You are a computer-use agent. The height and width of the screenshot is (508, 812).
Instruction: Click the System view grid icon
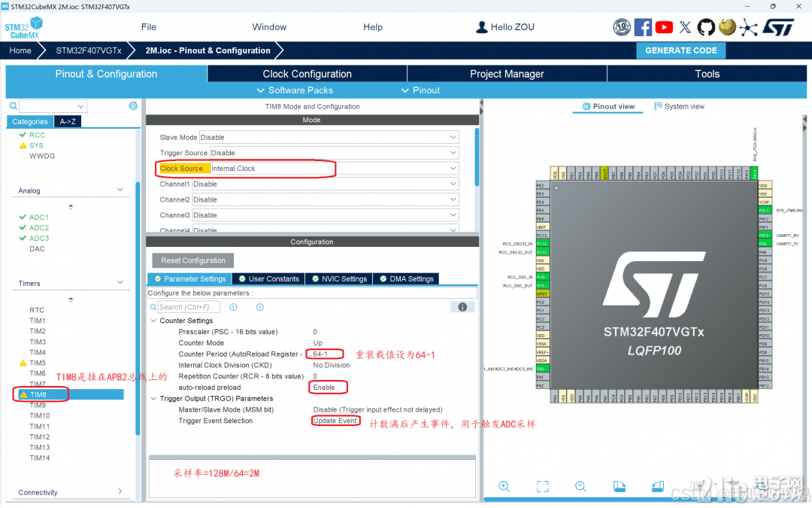coord(658,106)
